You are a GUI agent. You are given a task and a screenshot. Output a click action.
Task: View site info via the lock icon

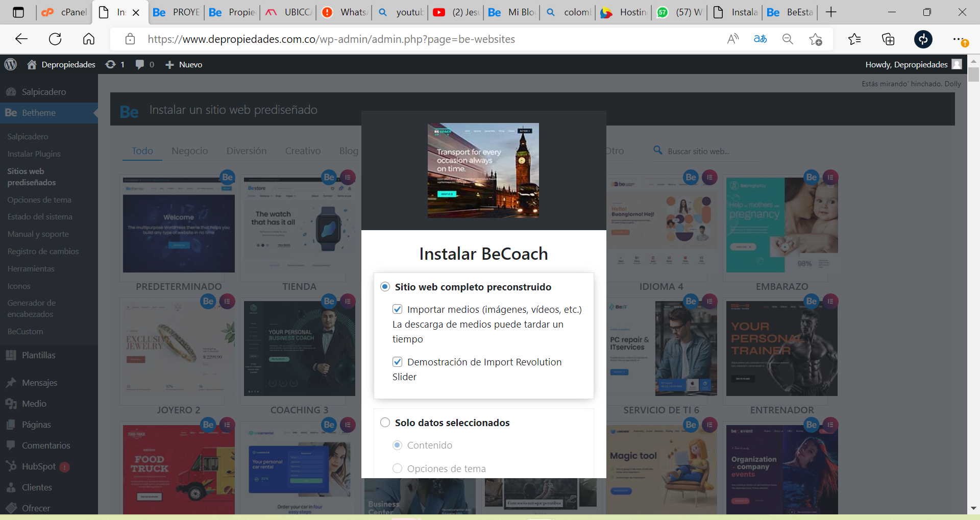pyautogui.click(x=130, y=39)
